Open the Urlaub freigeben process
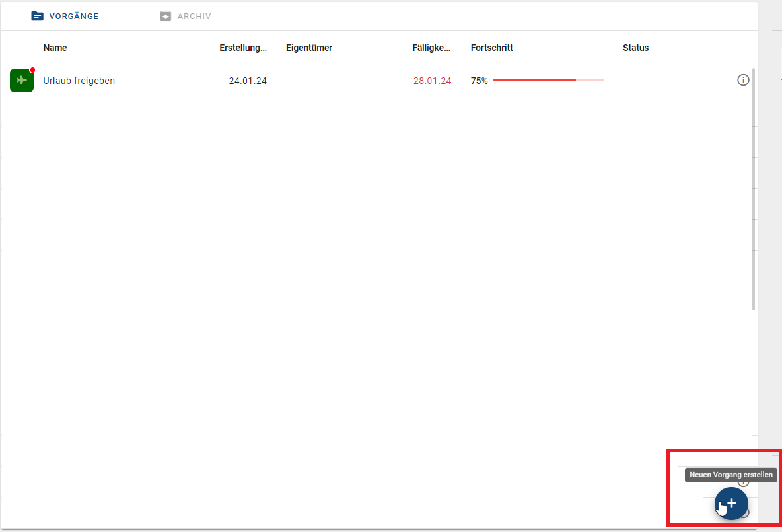The width and height of the screenshot is (782, 532). tap(79, 80)
